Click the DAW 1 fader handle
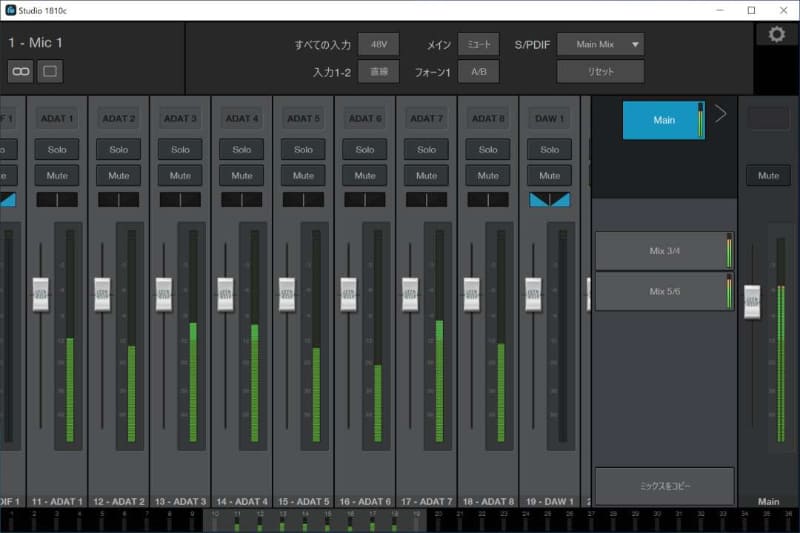800x533 pixels. point(533,294)
